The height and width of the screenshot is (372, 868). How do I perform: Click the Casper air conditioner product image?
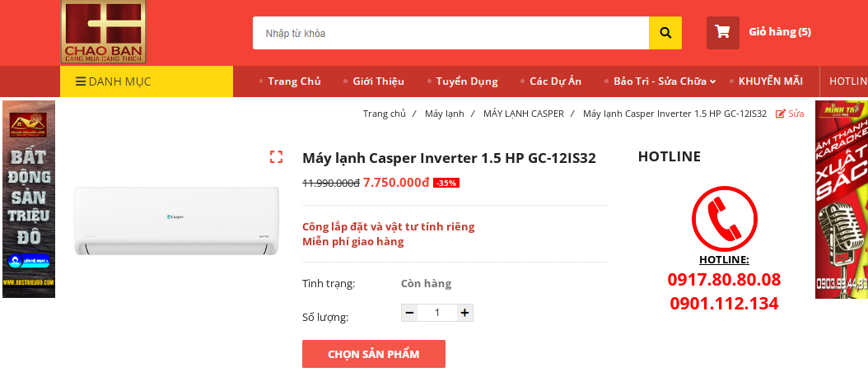point(176,221)
